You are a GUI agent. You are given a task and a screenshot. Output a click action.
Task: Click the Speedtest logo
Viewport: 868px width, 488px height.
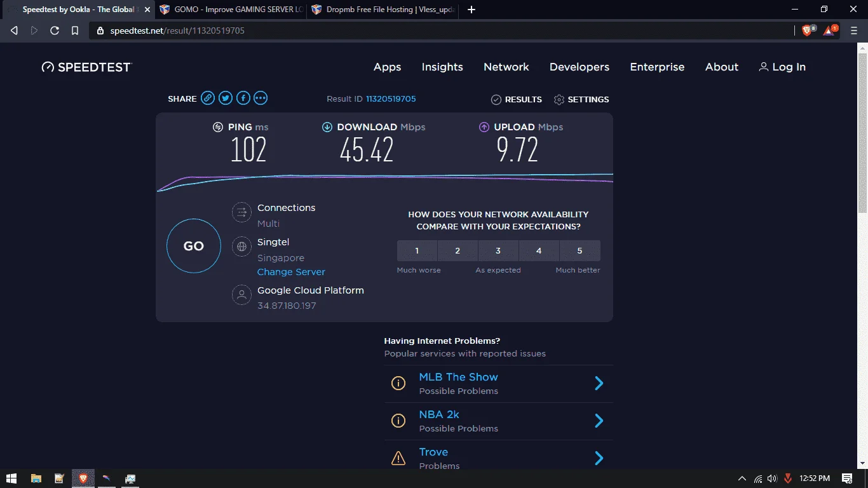tap(86, 67)
